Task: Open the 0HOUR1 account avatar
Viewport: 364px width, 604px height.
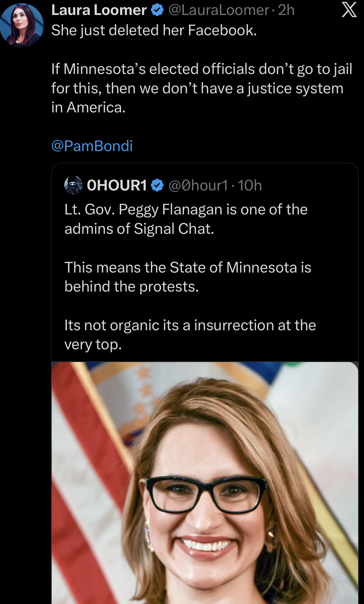Action: pyautogui.click(x=73, y=185)
